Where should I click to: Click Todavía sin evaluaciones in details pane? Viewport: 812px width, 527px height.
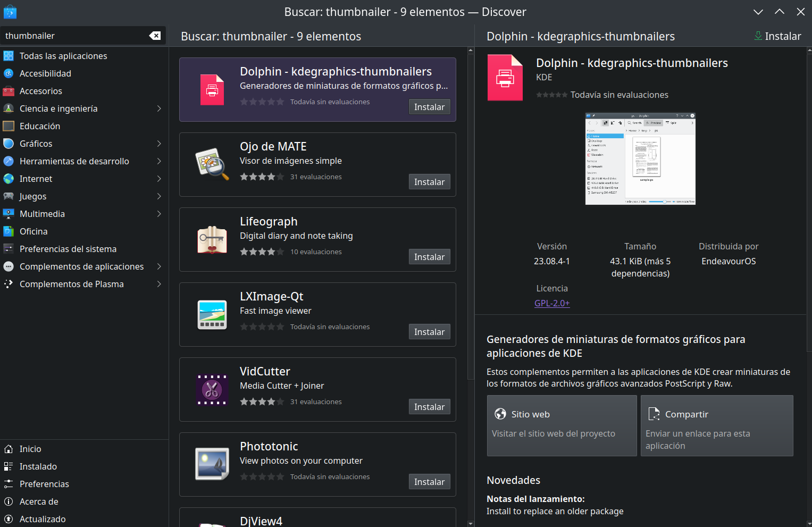pyautogui.click(x=619, y=95)
